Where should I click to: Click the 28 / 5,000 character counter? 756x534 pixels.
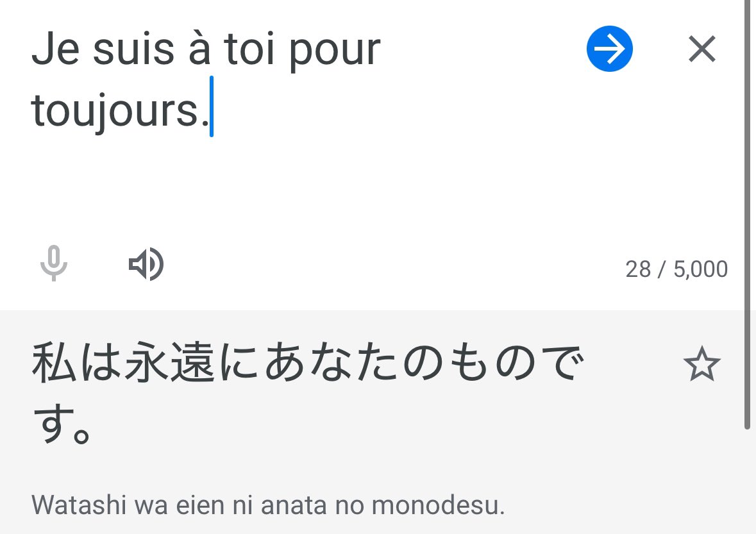pos(676,269)
